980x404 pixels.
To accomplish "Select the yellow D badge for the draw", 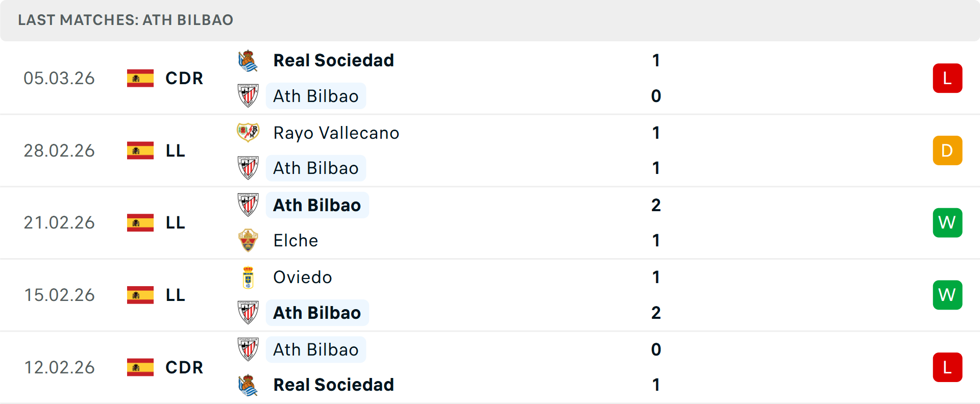I will tap(947, 150).
